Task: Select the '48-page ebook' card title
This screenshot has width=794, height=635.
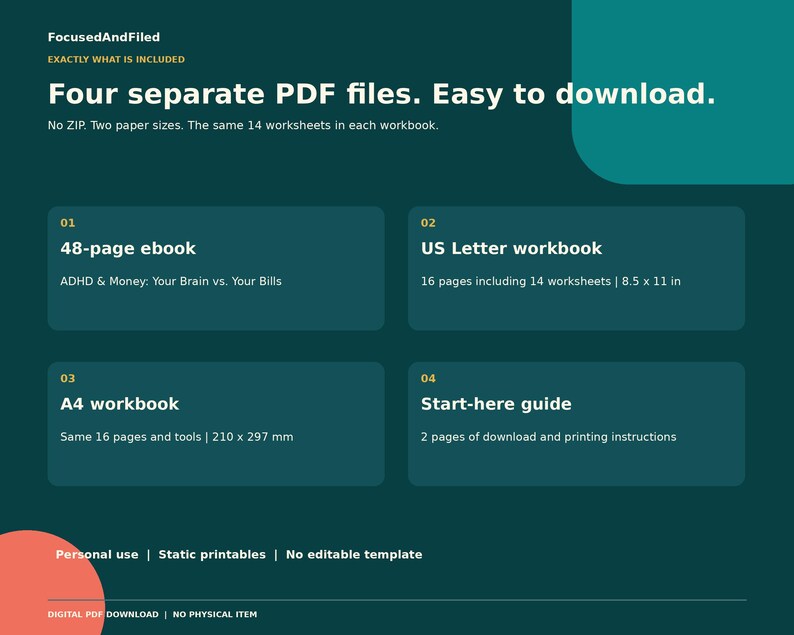Action: pos(128,249)
